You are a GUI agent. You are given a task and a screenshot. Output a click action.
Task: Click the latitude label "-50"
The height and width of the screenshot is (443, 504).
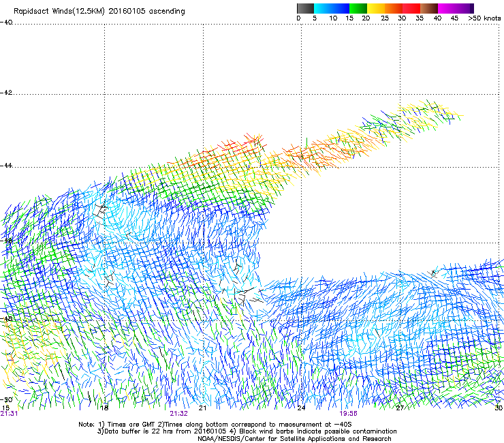tap(6, 400)
